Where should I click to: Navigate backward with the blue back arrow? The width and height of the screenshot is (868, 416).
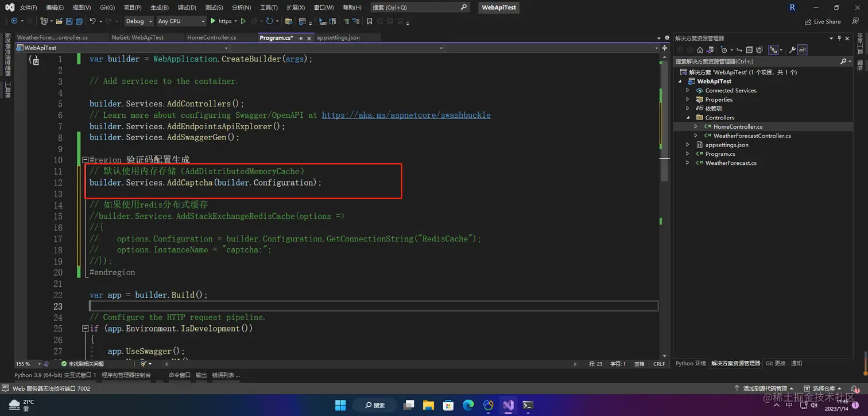point(14,21)
